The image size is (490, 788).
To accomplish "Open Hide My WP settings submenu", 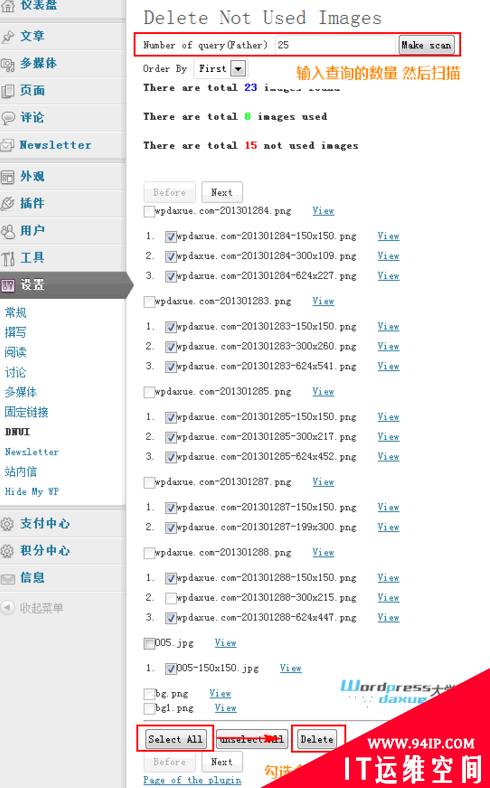I will click(32, 491).
